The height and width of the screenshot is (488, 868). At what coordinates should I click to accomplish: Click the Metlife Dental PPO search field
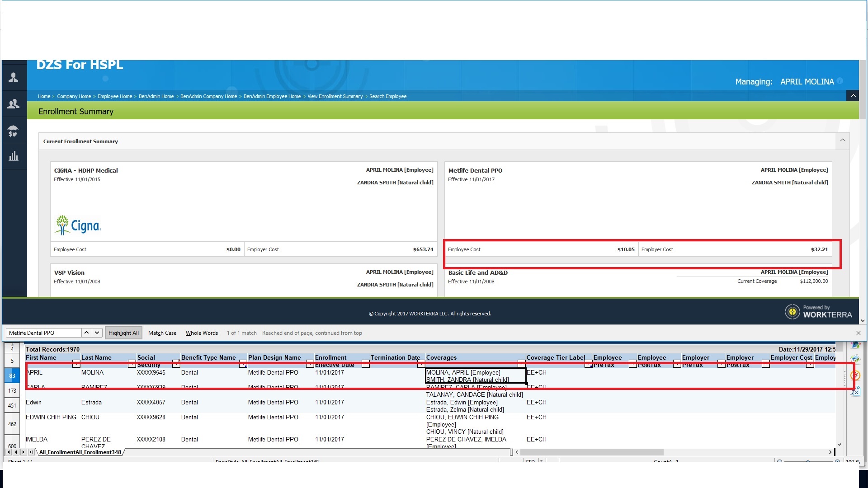tap(44, 333)
